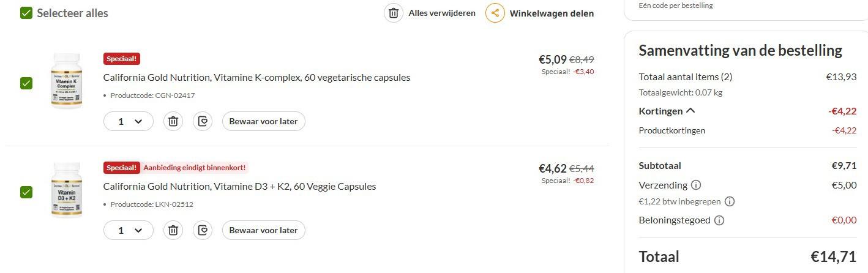Open the Vitamine D3 + K2 product title link
868x273 pixels.
tap(239, 187)
